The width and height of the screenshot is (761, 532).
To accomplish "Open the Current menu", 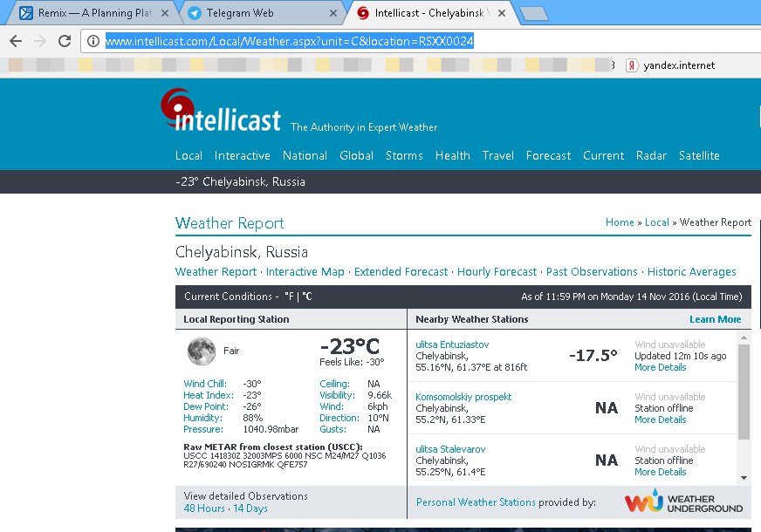I will coord(603,155).
